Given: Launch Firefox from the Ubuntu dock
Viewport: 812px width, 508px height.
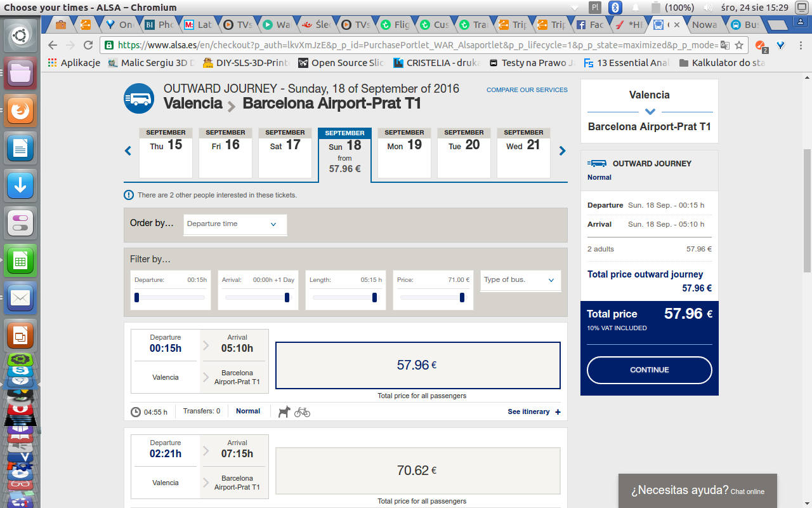Looking at the screenshot, I should coord(20,112).
